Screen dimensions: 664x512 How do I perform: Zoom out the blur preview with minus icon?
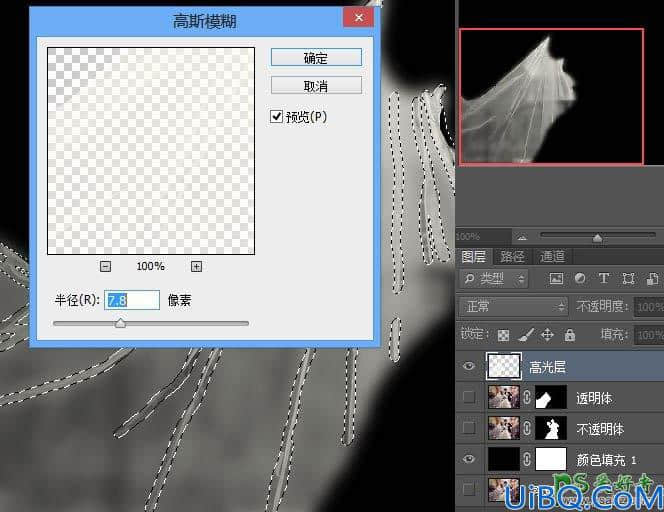tap(105, 266)
